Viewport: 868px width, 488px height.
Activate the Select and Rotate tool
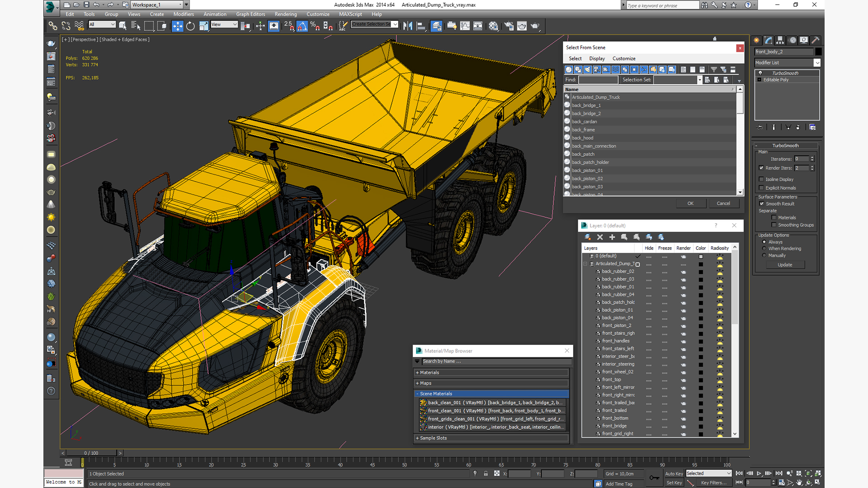pos(190,26)
